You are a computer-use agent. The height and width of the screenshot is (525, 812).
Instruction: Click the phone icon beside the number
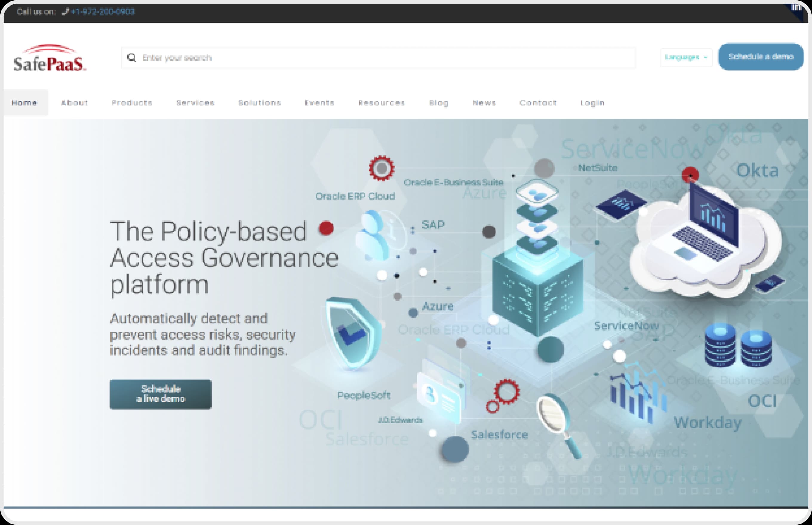65,12
